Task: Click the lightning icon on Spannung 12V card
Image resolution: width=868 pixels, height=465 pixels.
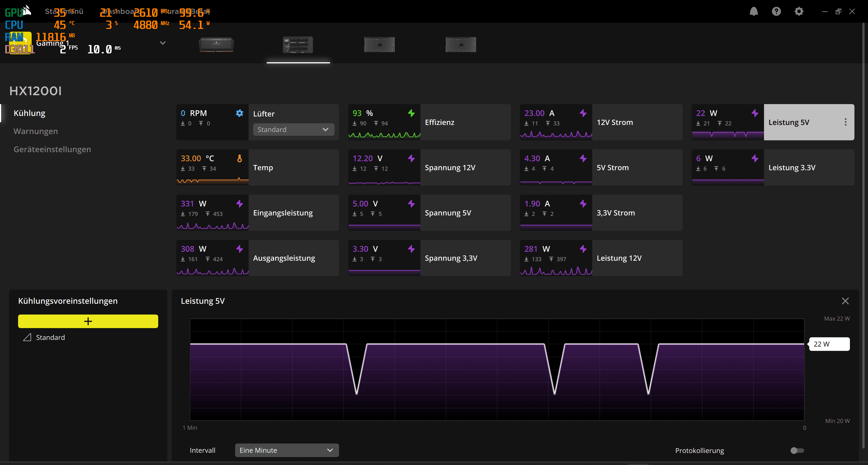Action: coord(411,158)
